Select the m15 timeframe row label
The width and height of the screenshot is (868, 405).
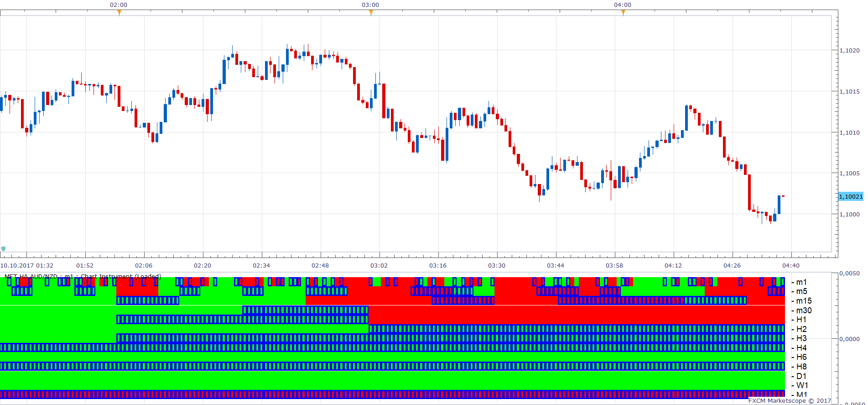(x=804, y=301)
